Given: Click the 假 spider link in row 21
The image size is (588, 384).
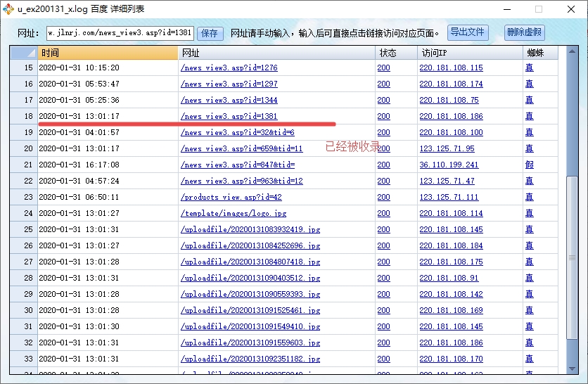Looking at the screenshot, I should click(x=529, y=165).
